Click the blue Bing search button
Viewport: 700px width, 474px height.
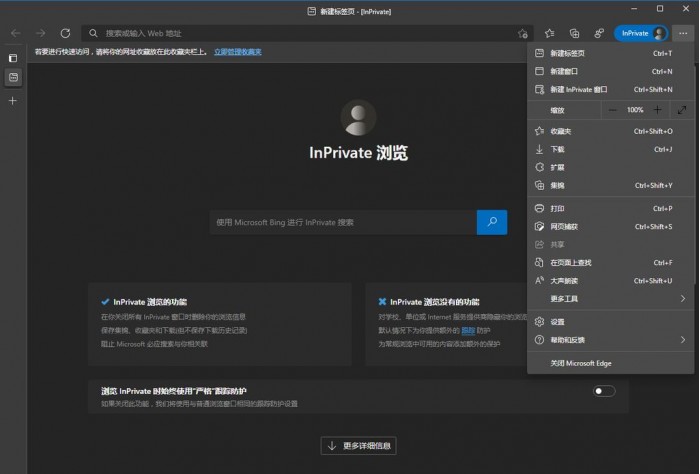pos(491,222)
